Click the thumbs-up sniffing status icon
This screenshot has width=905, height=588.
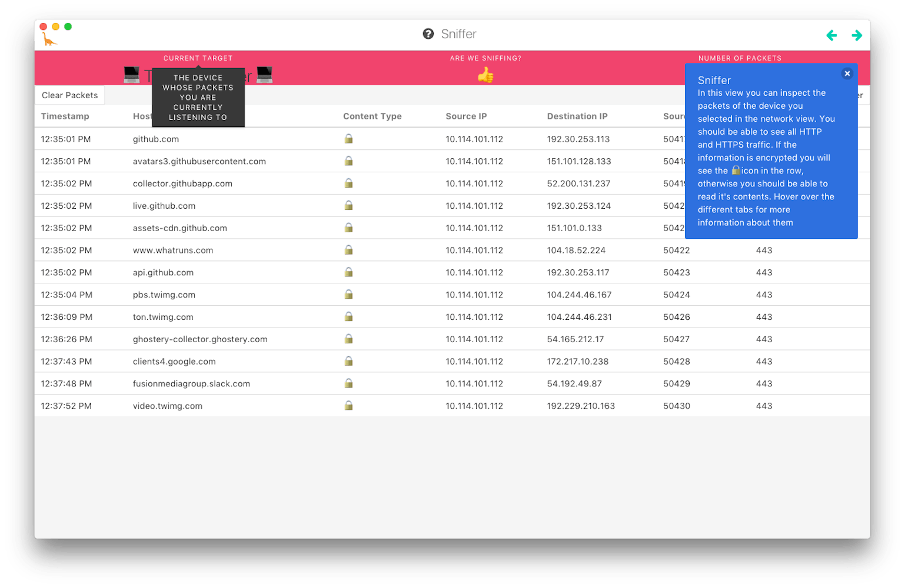point(485,75)
